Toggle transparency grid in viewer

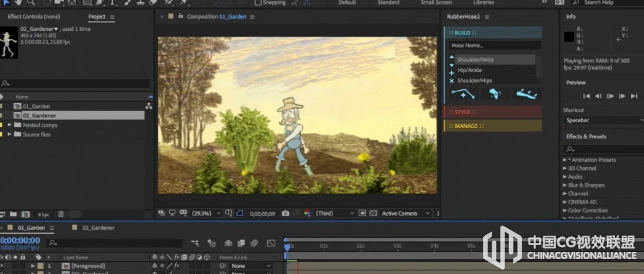click(x=373, y=213)
